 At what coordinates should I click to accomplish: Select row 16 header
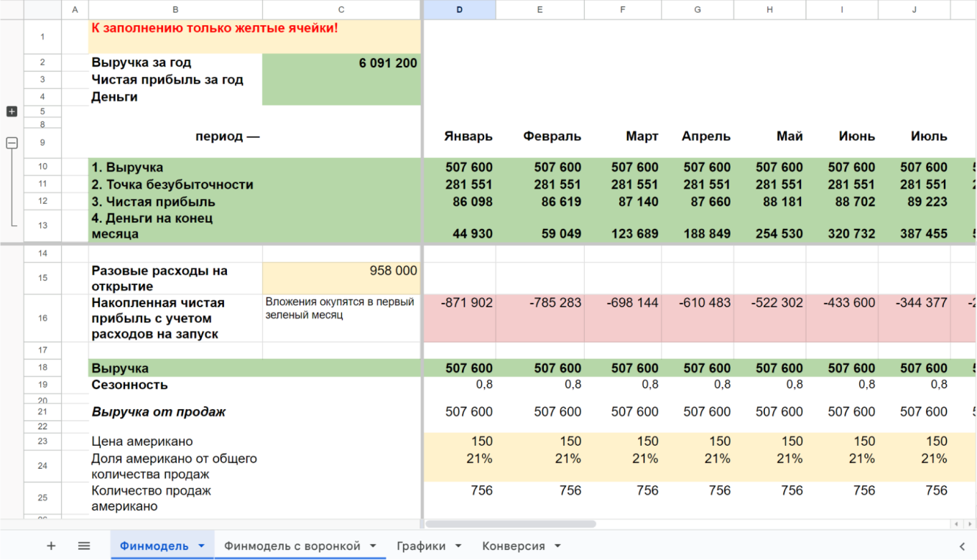[x=42, y=318]
